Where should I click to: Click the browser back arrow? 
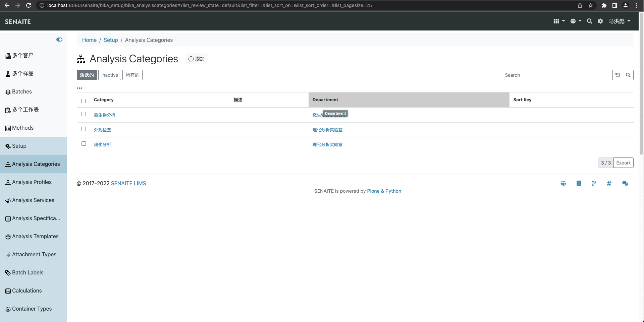(x=7, y=5)
